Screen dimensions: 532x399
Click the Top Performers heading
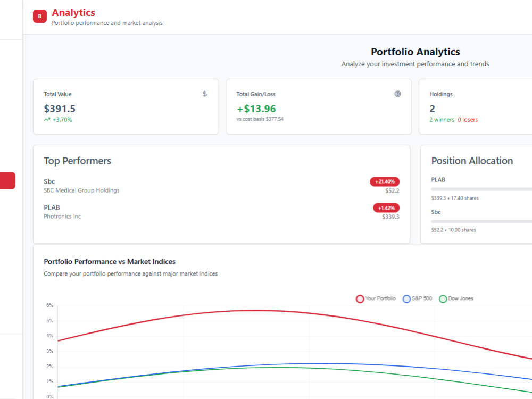[x=77, y=161]
